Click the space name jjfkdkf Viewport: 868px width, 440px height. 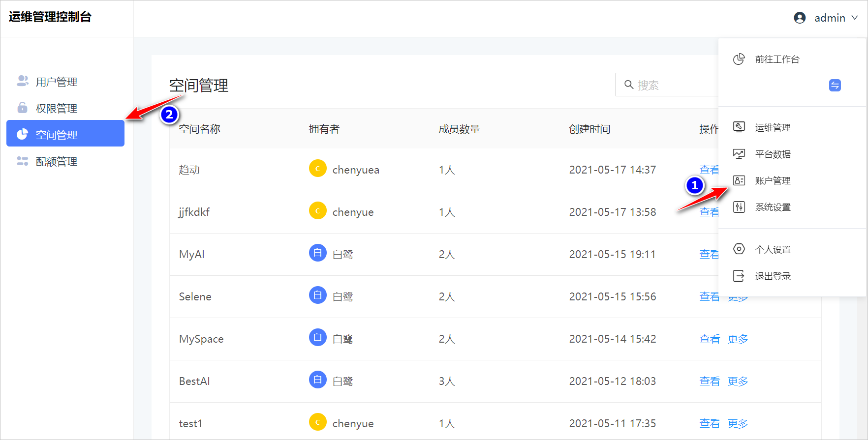(194, 212)
